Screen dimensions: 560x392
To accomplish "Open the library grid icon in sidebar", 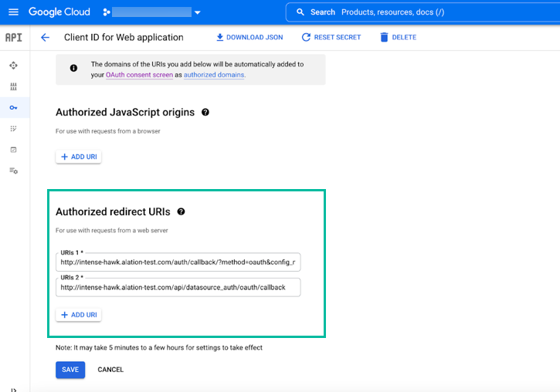I will (14, 86).
